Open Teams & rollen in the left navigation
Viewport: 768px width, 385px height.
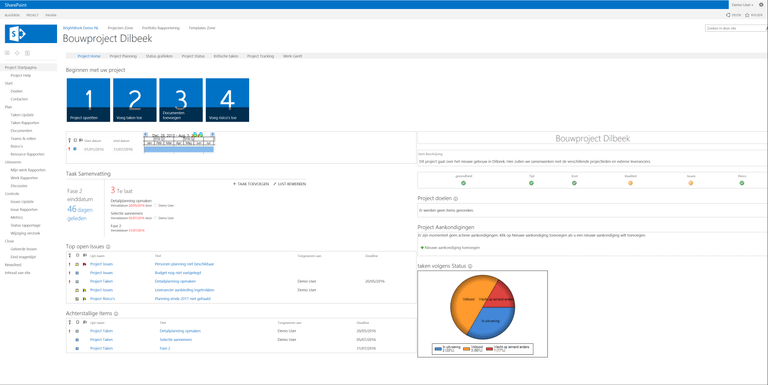pyautogui.click(x=23, y=139)
